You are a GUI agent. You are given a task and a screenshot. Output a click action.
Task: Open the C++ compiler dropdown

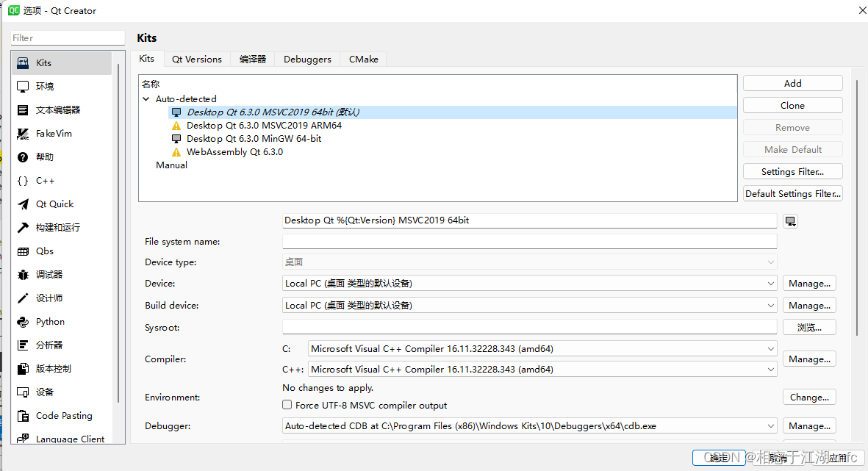click(770, 369)
